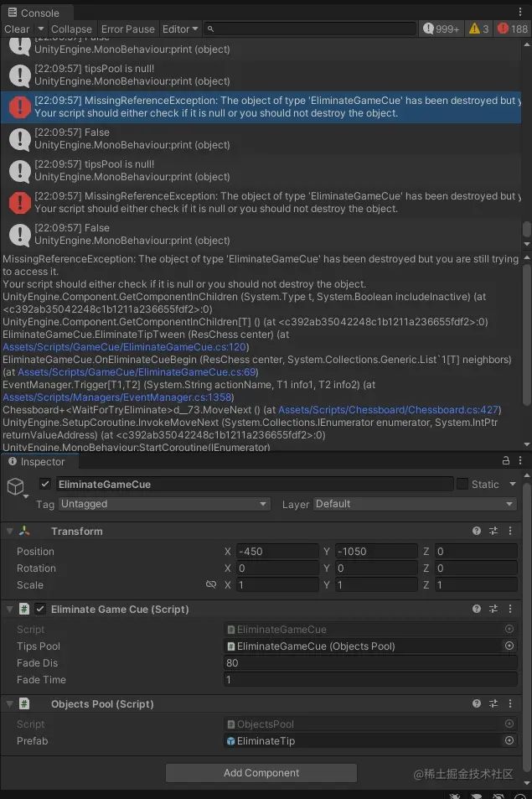The height and width of the screenshot is (799, 532).
Task: Click the stack trace detail scrollbar
Action: coord(527,334)
